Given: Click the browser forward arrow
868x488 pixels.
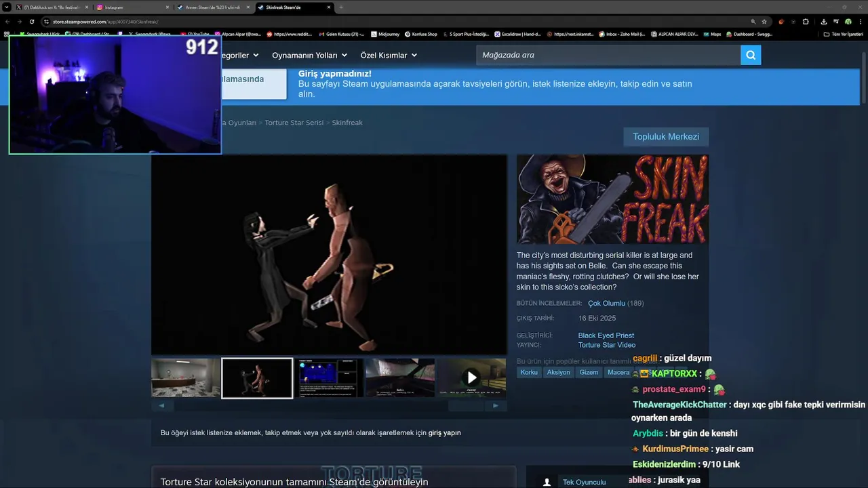Looking at the screenshot, I should click(19, 22).
